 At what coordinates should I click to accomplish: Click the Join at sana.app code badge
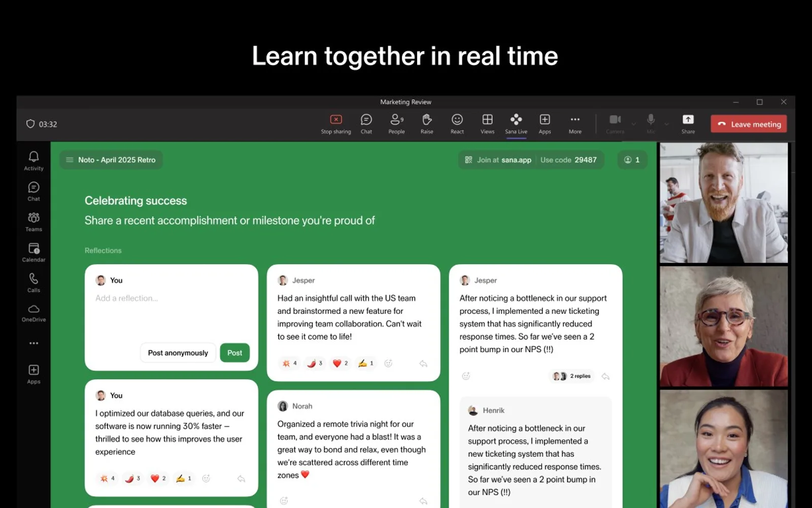(531, 160)
